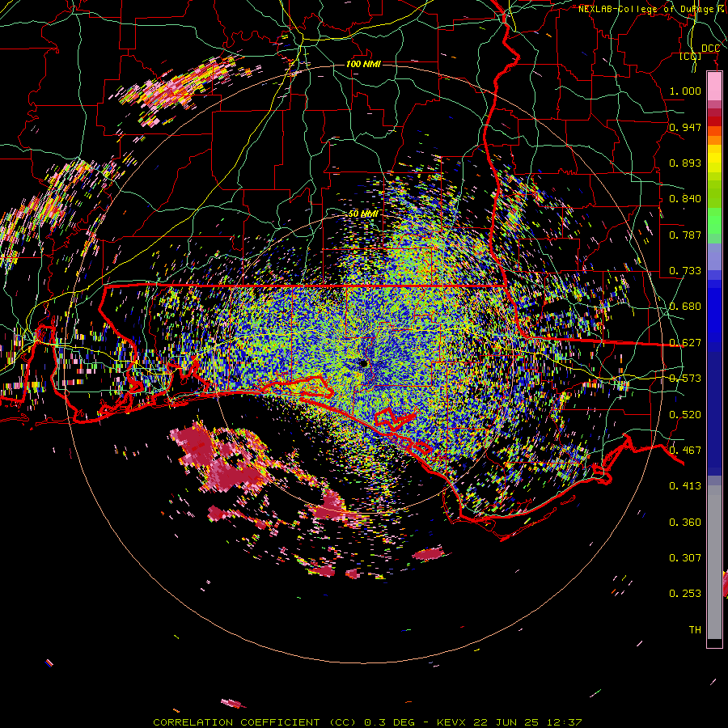Click the 100 NMI range ring label
The image size is (728, 728).
click(363, 64)
